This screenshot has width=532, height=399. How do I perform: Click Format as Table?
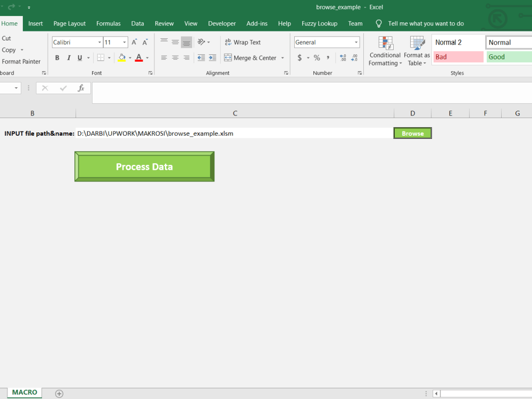(x=417, y=51)
